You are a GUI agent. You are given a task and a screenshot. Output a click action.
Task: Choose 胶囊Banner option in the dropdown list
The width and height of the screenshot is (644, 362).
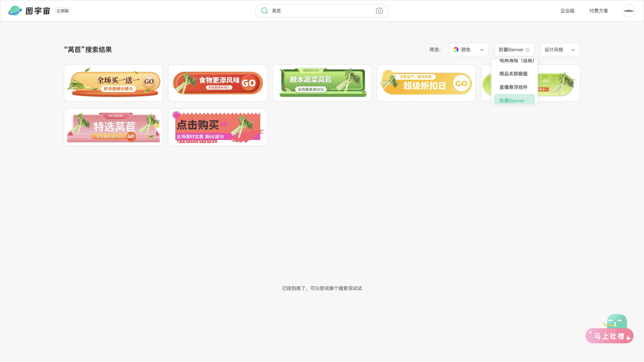tap(514, 100)
